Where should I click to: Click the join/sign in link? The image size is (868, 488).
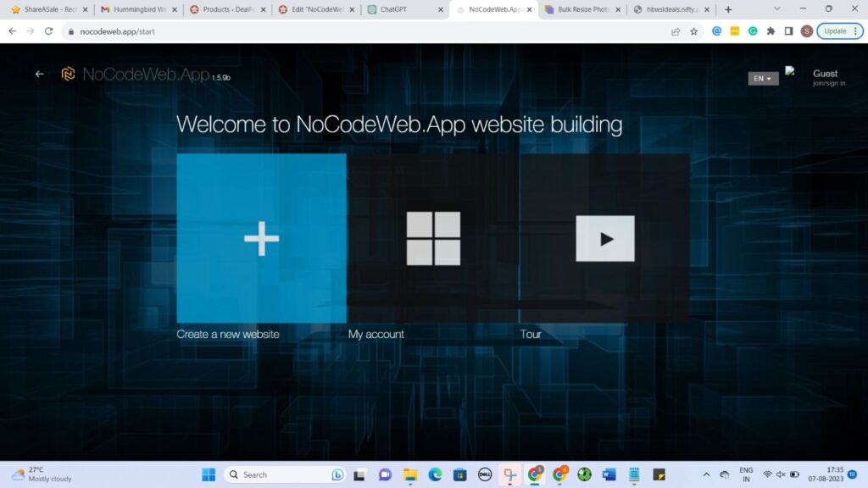coord(829,84)
